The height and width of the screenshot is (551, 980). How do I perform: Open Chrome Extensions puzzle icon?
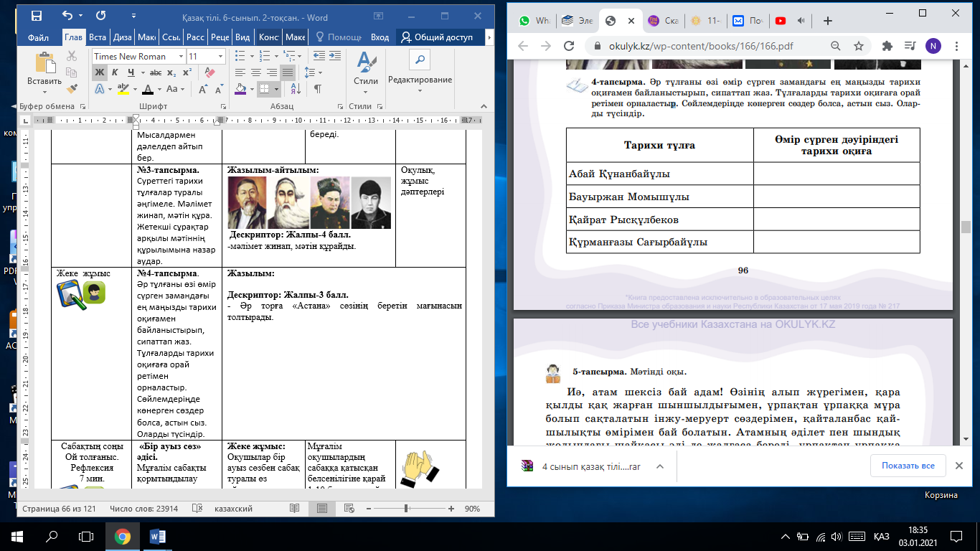[887, 46]
